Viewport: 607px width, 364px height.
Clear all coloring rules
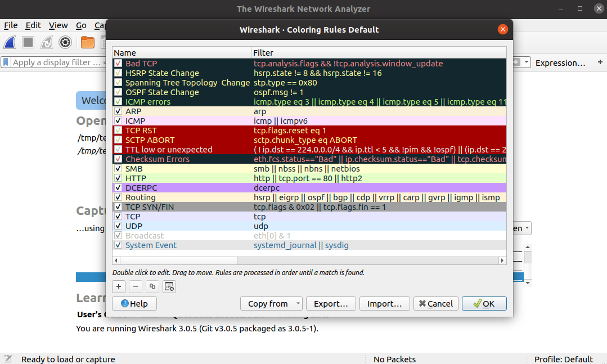click(169, 286)
